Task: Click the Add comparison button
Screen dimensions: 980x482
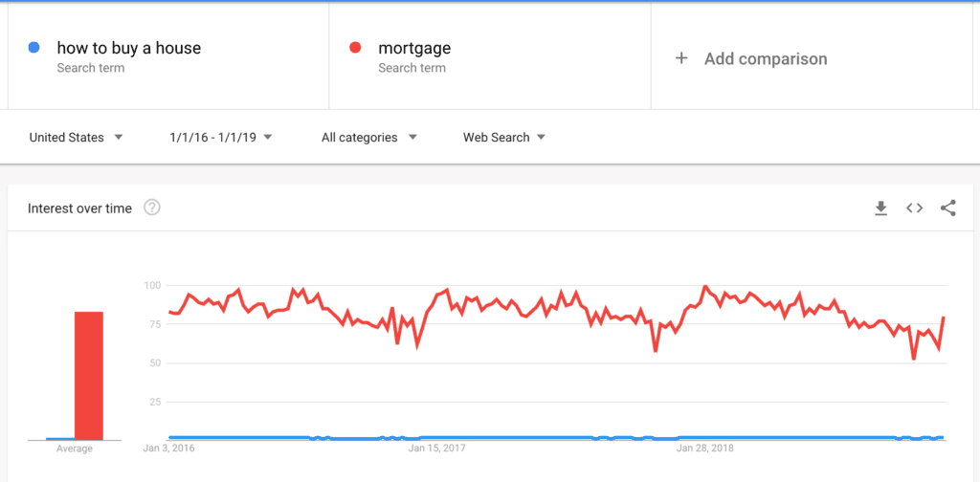Action: tap(812, 56)
